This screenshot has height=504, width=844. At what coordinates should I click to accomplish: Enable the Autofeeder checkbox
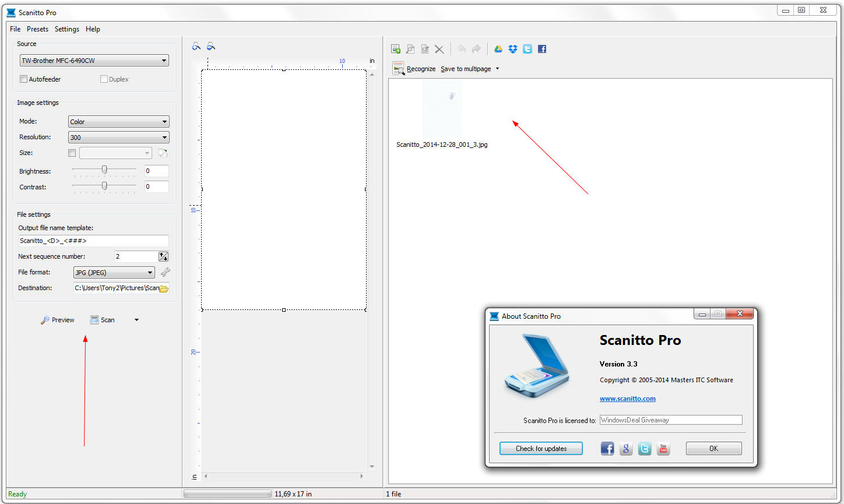coord(23,79)
